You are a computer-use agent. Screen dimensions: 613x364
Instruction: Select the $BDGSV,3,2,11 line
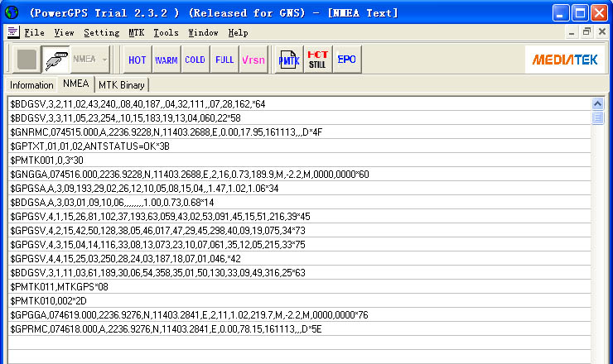(300, 104)
